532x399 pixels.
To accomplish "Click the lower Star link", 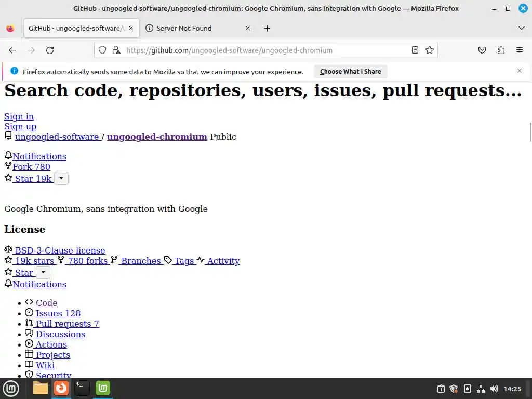I will pyautogui.click(x=24, y=273).
